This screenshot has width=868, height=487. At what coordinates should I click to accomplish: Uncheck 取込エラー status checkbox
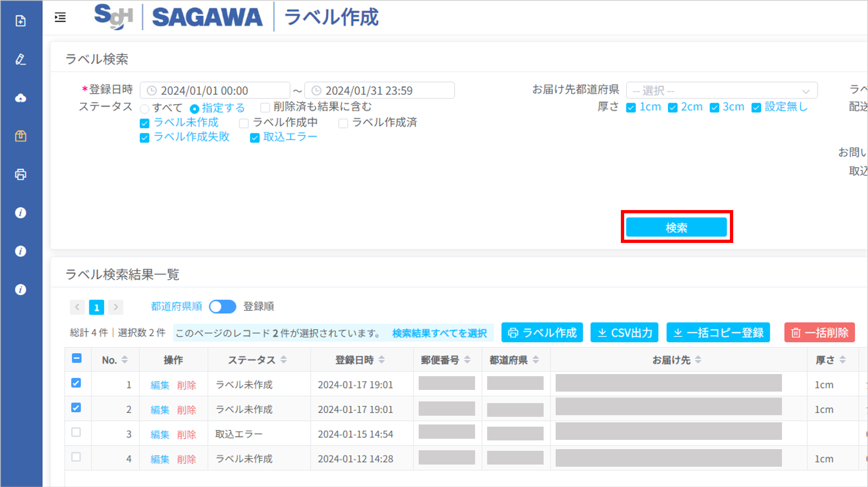pos(255,138)
